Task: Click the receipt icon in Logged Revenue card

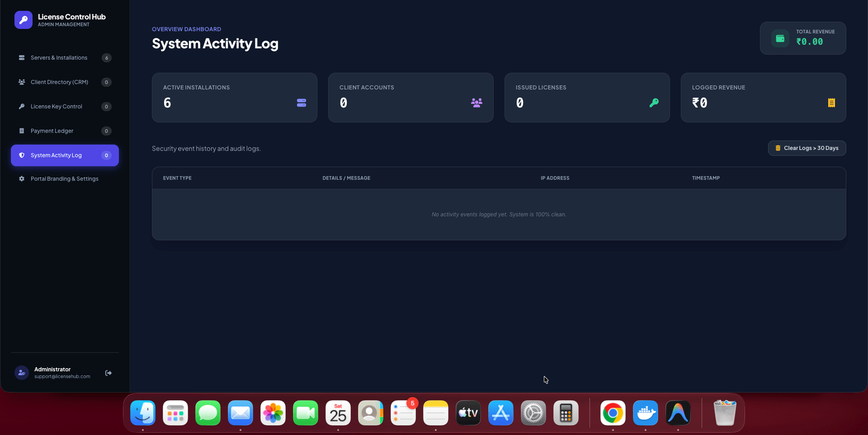Action: [x=831, y=103]
